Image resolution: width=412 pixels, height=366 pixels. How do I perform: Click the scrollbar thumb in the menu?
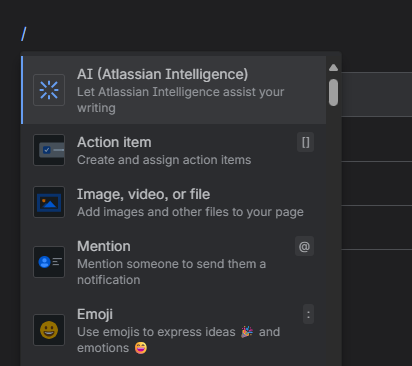(x=333, y=93)
